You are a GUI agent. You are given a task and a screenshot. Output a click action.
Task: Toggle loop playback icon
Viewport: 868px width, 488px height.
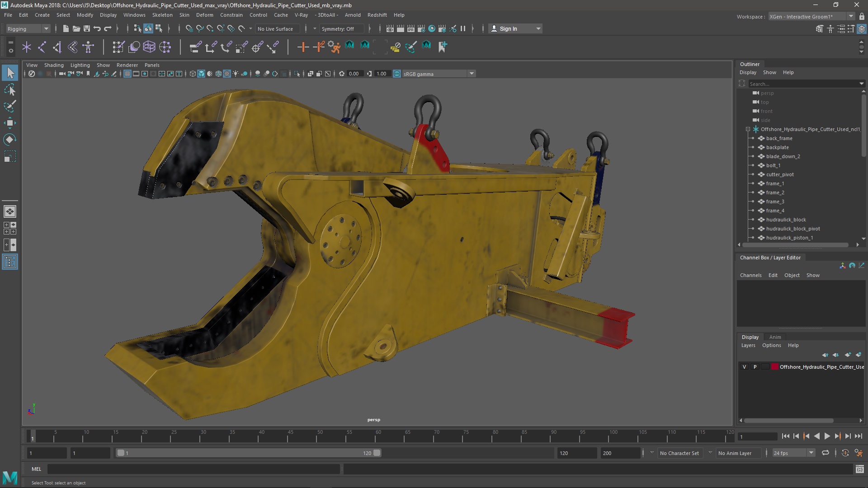pyautogui.click(x=826, y=453)
